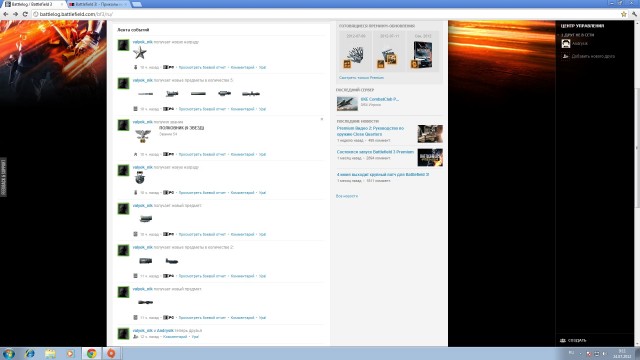Open Windows Explorer folder in taskbar
This screenshot has width=640, height=360.
click(50, 353)
